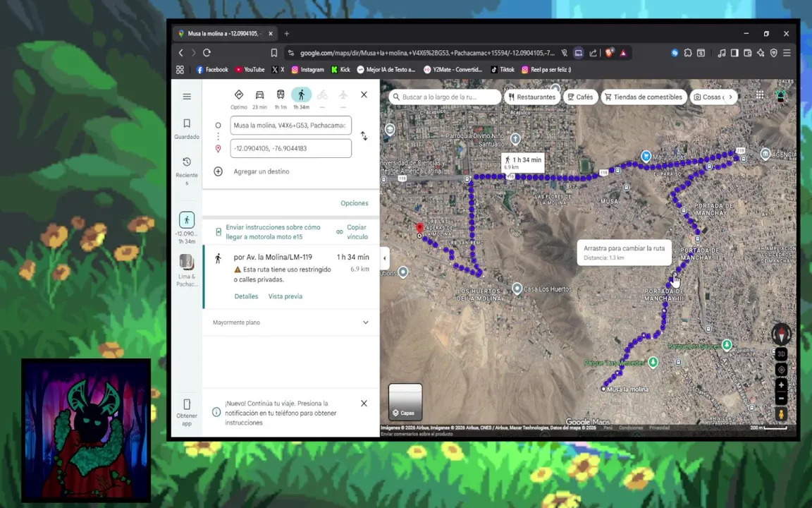
Task: Reload the browser page
Action: click(x=207, y=53)
